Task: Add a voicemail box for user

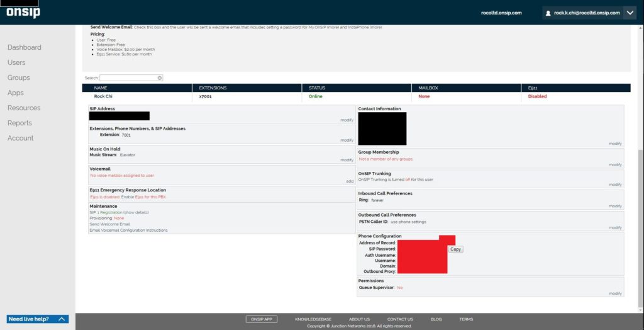Action: click(x=350, y=181)
